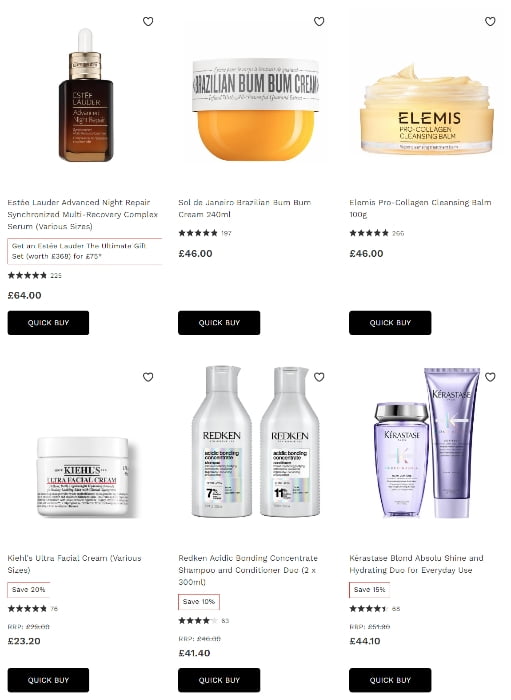511x700 pixels.
Task: Quick buy the Estée Lauder serum
Action: point(48,323)
